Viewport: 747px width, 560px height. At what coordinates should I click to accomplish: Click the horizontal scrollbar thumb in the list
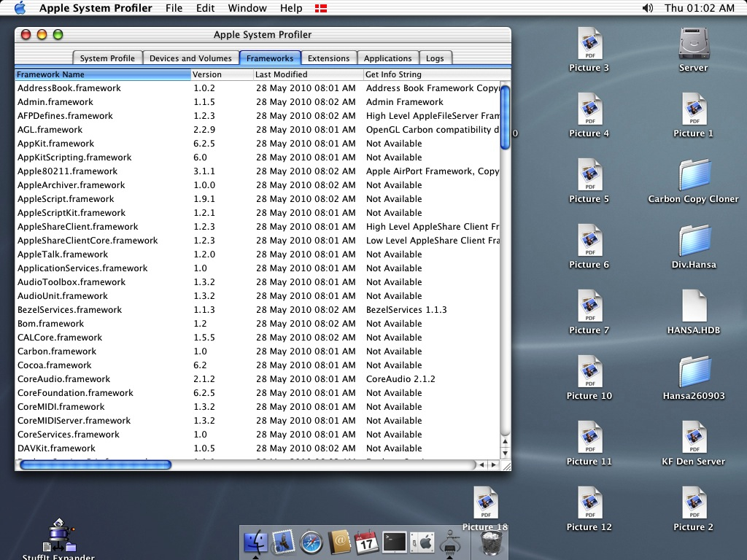(96, 464)
